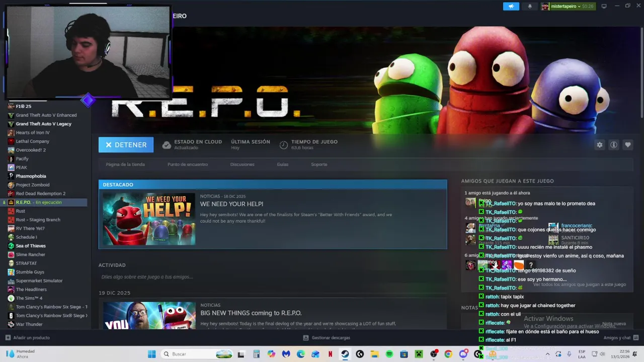Open BIG NEW THINGS coming to R.E.P.O. article
This screenshot has width=644, height=362.
(251, 313)
